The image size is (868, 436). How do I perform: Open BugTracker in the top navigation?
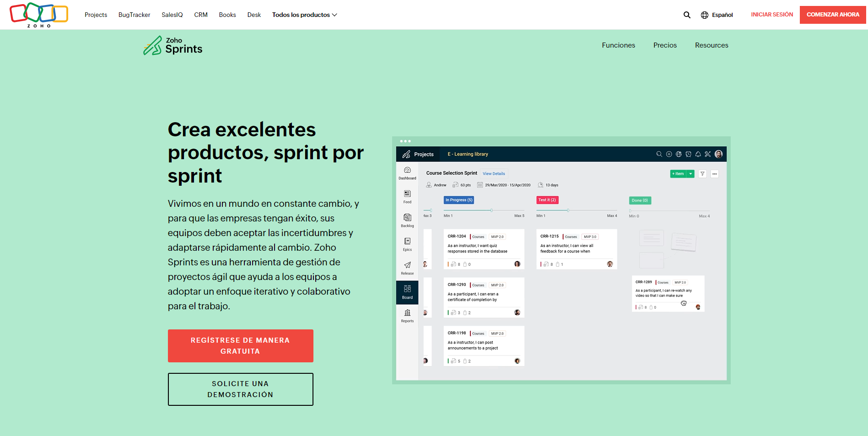134,15
